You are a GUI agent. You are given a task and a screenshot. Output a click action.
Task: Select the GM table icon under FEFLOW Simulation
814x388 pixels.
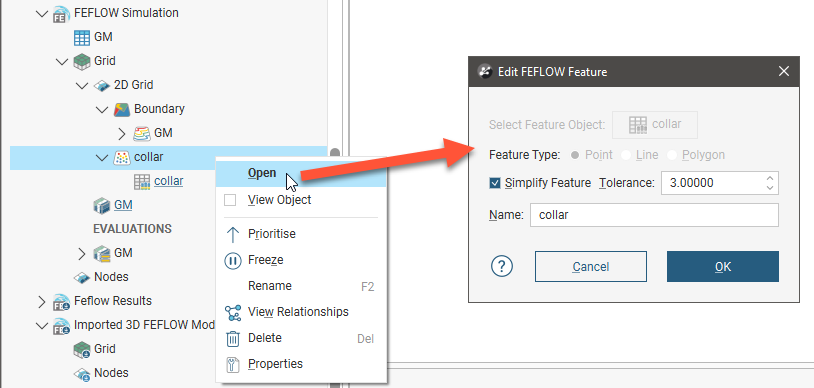pyautogui.click(x=82, y=37)
